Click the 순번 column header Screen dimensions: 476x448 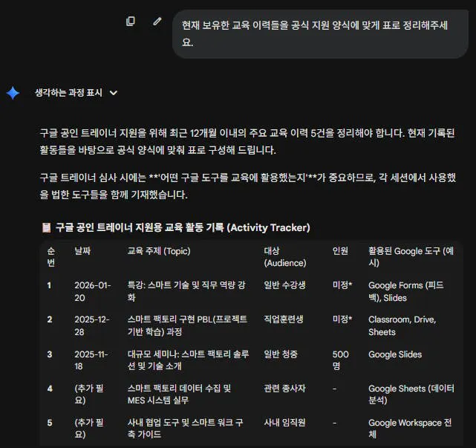point(51,256)
